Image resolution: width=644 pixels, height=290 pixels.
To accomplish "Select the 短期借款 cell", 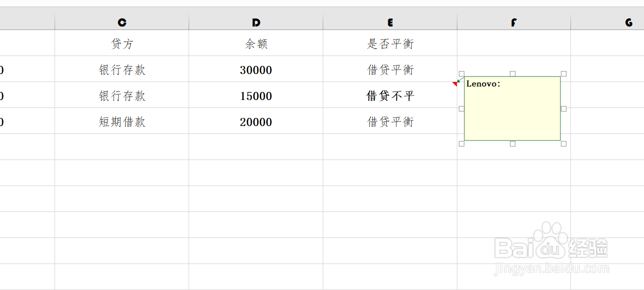I will (122, 121).
